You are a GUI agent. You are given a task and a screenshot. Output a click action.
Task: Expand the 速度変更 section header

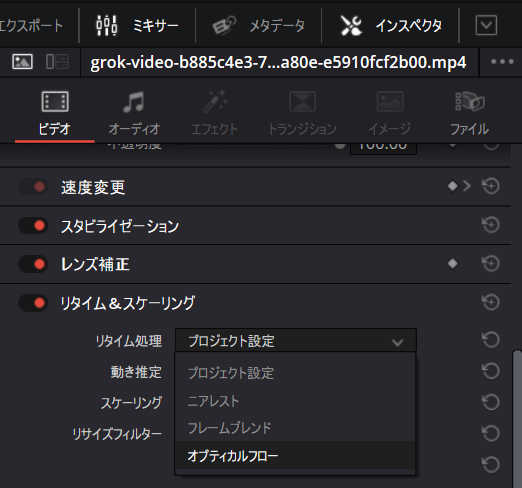93,187
